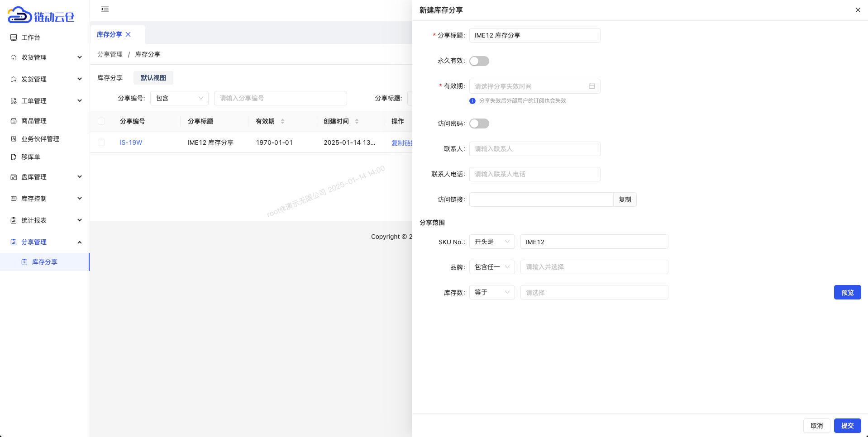Click the 分享管理 breadcrumb item
The height and width of the screenshot is (437, 868).
click(110, 54)
